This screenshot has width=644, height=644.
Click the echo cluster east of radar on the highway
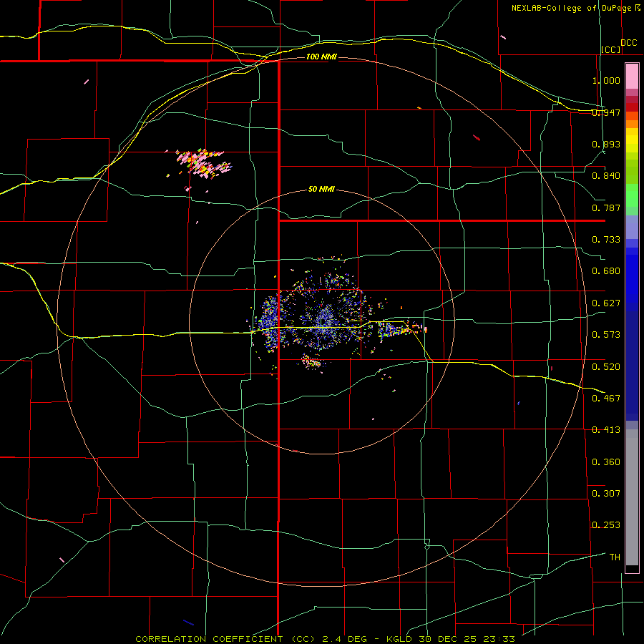pos(401,329)
